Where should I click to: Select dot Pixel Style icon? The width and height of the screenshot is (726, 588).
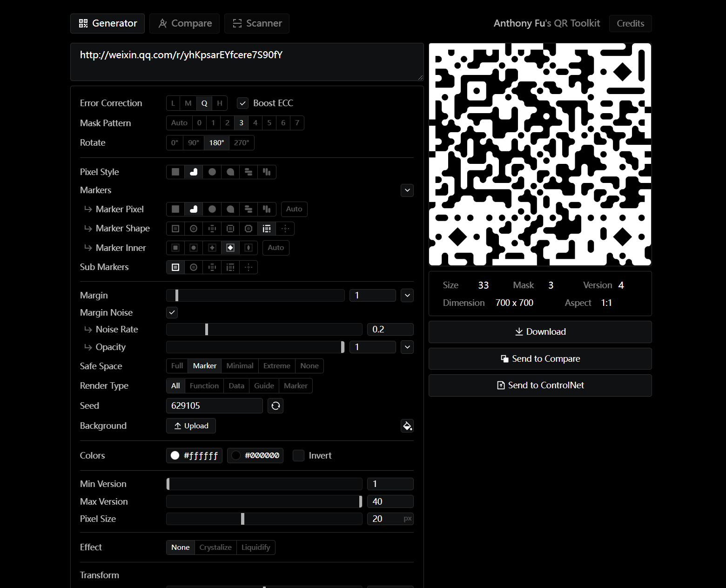pos(212,172)
